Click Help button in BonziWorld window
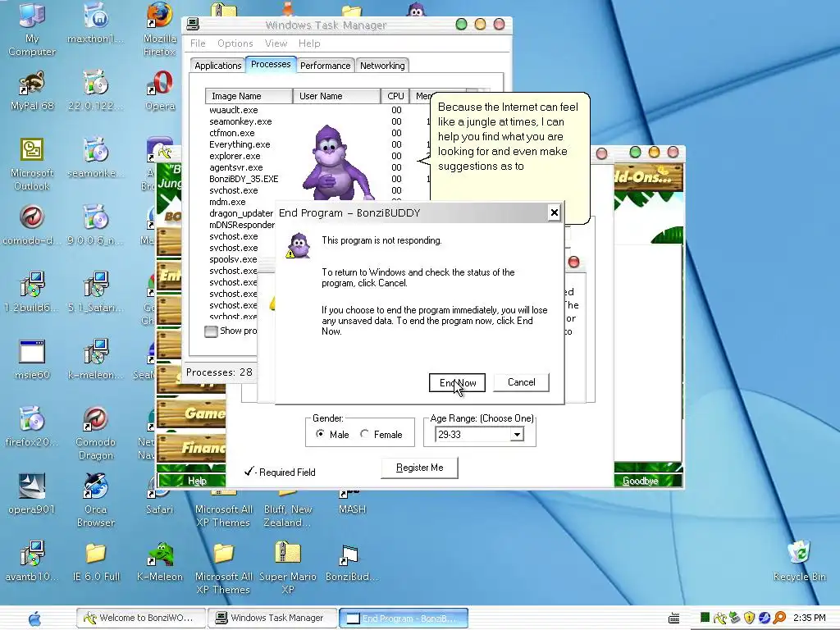840x630 pixels. 197,481
